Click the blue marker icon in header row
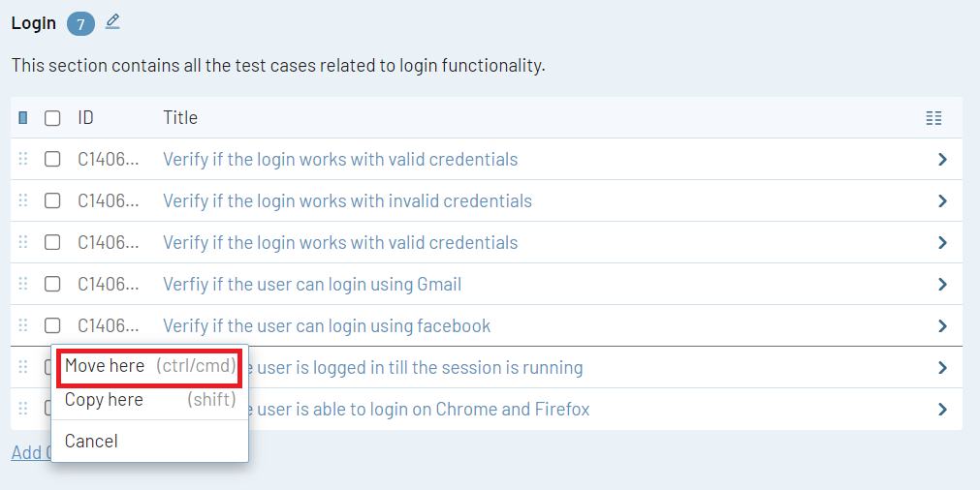980x490 pixels. click(x=23, y=118)
